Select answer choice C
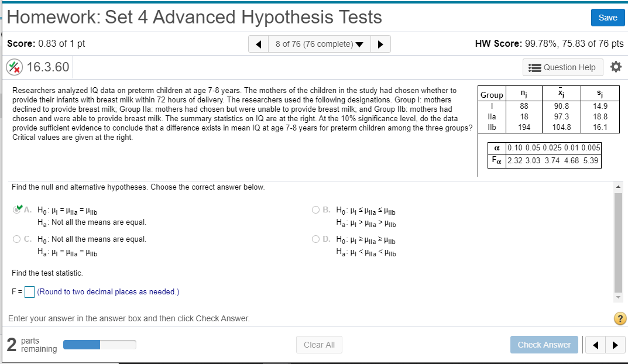This screenshot has height=364, width=628. pos(18,239)
